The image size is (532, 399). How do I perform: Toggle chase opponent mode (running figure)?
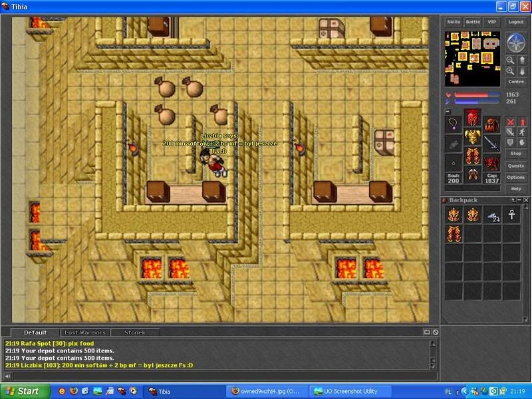(x=522, y=132)
